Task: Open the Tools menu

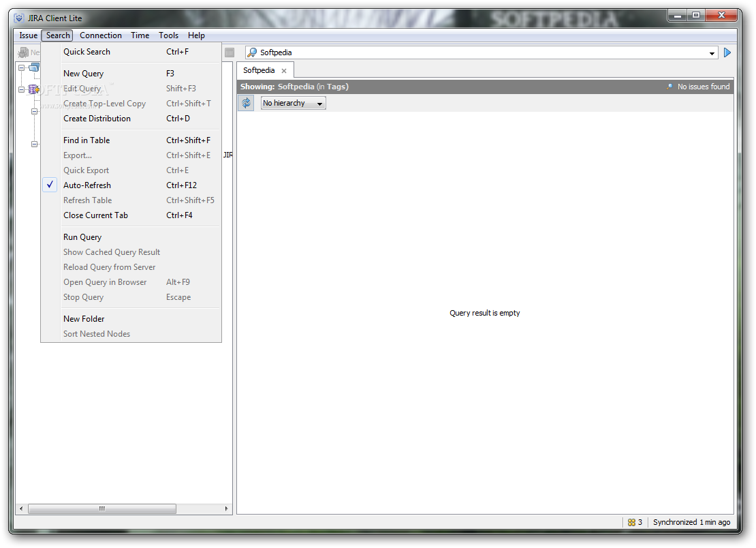Action: 169,35
